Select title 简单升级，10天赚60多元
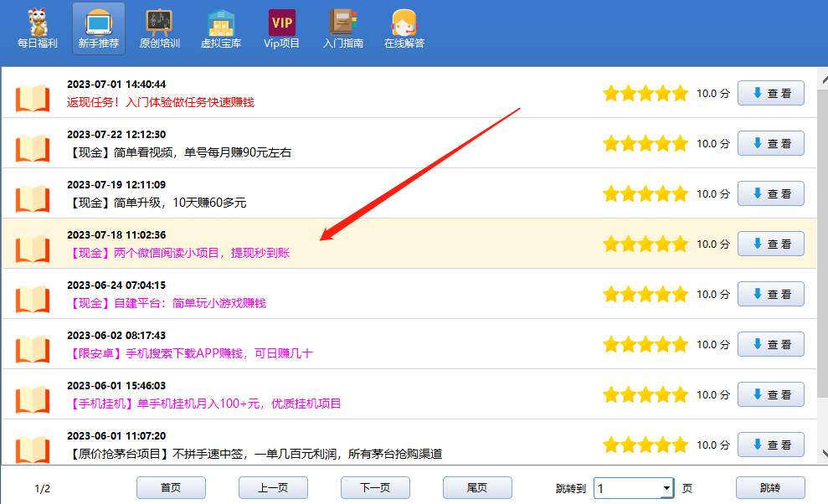The height and width of the screenshot is (504, 828). 157,203
